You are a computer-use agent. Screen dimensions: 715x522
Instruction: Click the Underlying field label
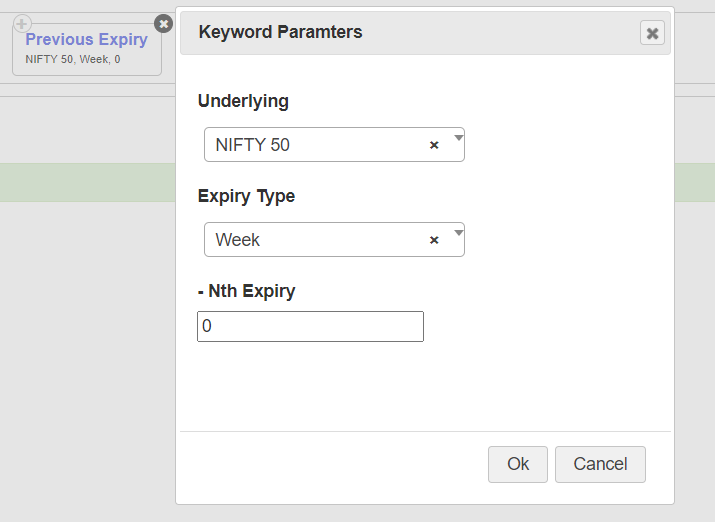click(243, 101)
